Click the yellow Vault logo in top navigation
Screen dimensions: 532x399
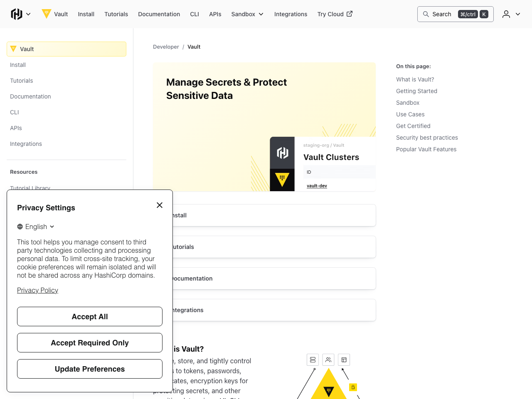click(x=47, y=14)
